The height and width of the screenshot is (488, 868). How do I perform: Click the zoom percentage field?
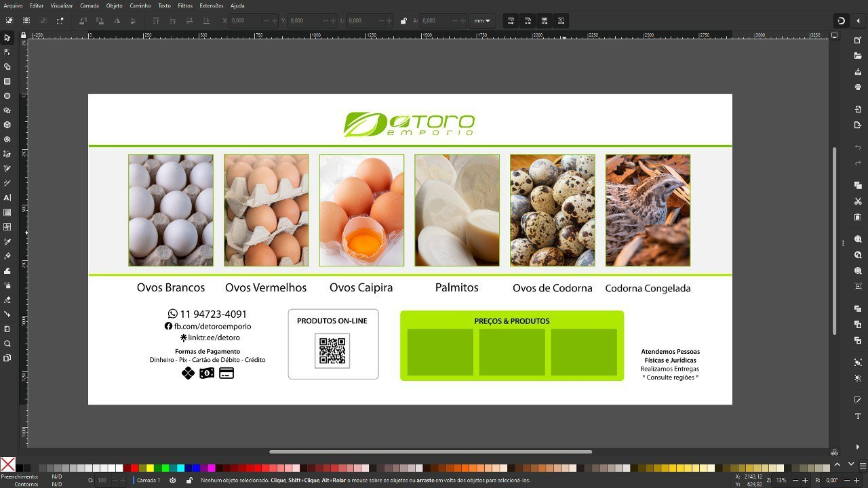(781, 480)
